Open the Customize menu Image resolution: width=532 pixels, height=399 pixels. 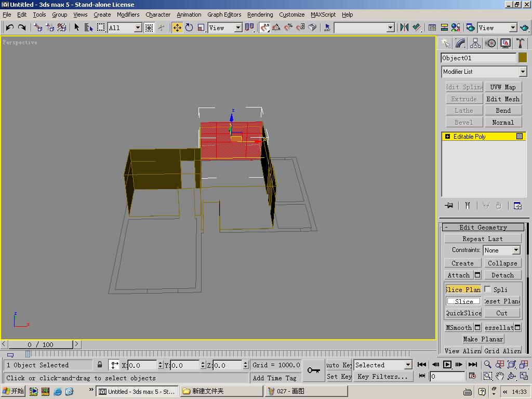(x=292, y=15)
